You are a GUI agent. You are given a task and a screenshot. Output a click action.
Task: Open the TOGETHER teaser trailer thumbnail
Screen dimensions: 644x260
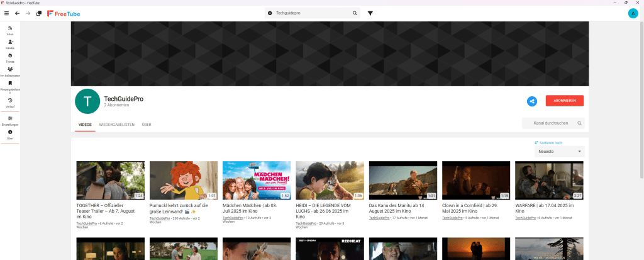tap(111, 181)
